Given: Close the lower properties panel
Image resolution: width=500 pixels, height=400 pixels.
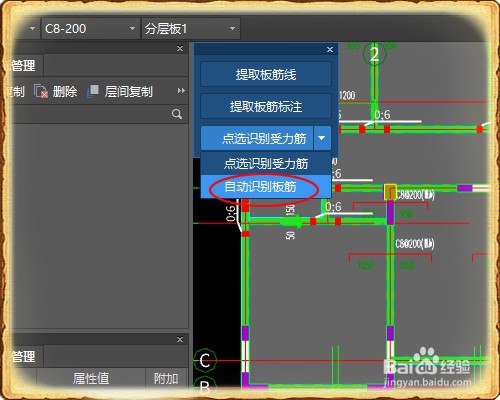Looking at the screenshot, I should (180, 339).
